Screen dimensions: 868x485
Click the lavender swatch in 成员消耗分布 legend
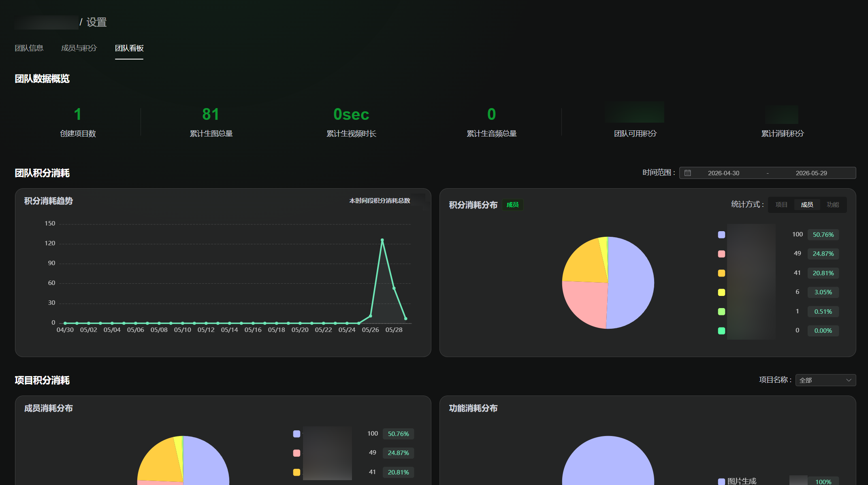[x=296, y=434]
